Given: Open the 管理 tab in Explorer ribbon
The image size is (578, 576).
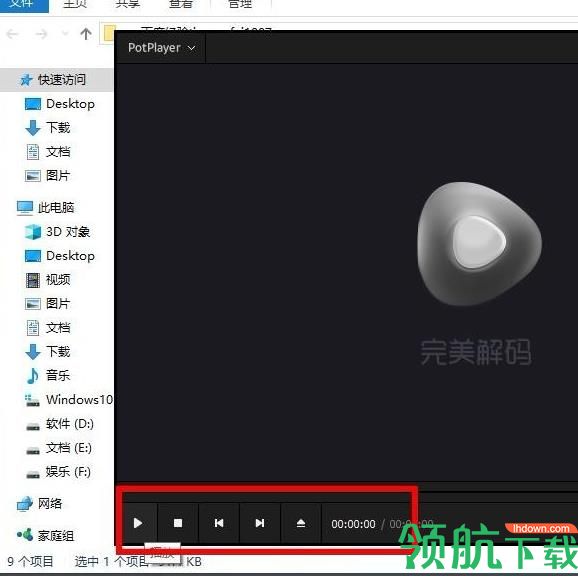Looking at the screenshot, I should pyautogui.click(x=240, y=4).
